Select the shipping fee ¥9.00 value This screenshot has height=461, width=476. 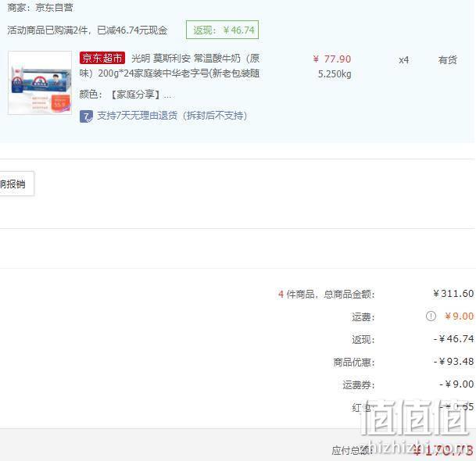459,316
